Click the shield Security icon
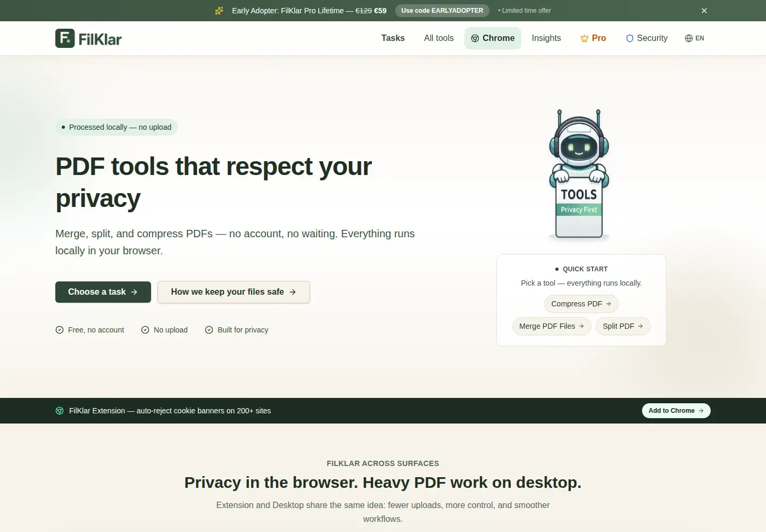 pyautogui.click(x=630, y=38)
